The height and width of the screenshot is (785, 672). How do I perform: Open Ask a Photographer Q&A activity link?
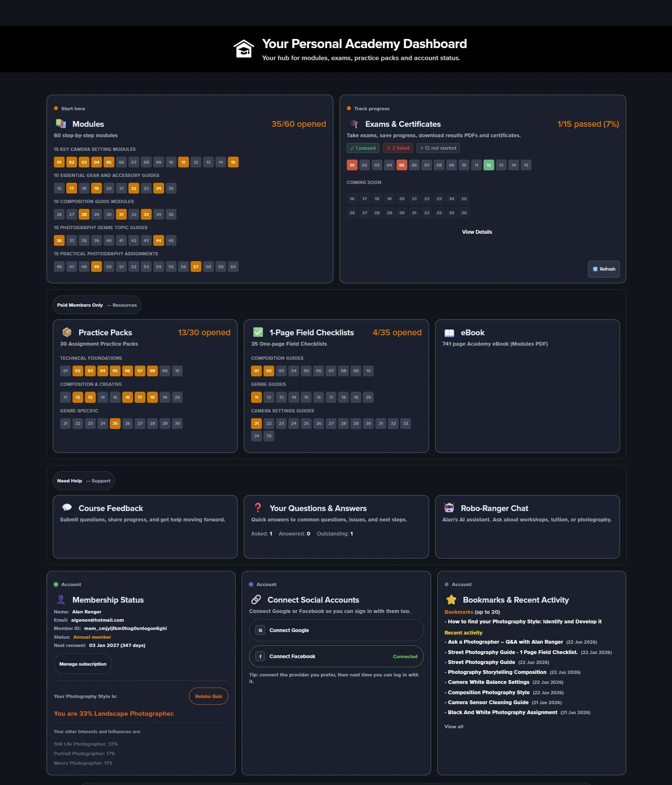[x=505, y=642]
